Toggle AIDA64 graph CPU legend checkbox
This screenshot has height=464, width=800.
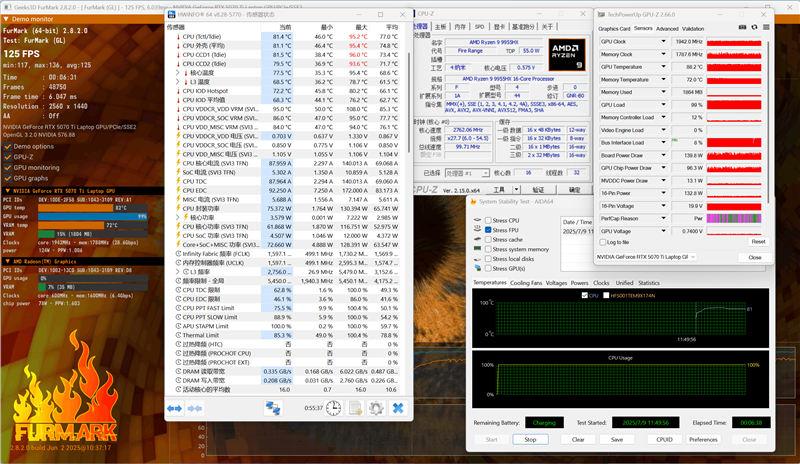pyautogui.click(x=585, y=296)
